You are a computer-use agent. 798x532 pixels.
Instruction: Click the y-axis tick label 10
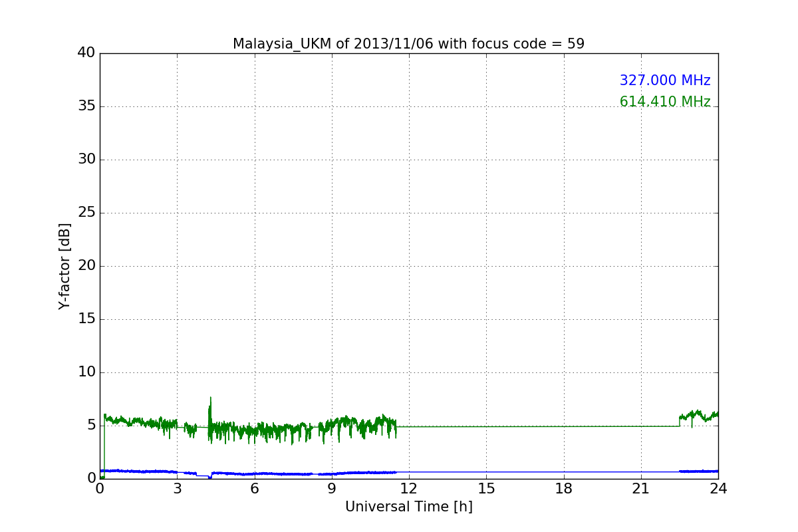[86, 372]
